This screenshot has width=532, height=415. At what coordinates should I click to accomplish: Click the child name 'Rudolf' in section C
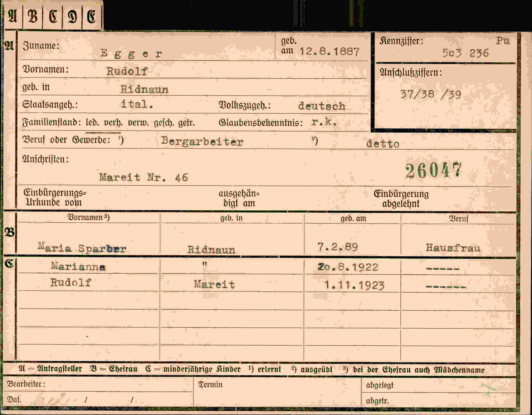(71, 283)
